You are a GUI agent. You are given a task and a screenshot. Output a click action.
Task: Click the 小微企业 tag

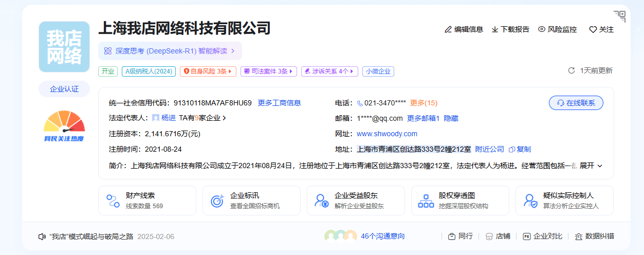[378, 71]
